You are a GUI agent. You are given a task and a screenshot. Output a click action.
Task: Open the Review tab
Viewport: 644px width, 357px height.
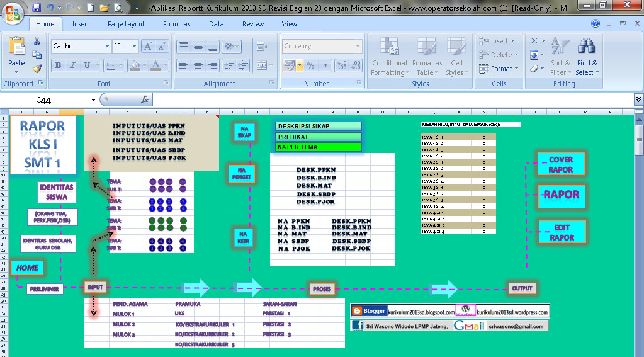click(253, 24)
